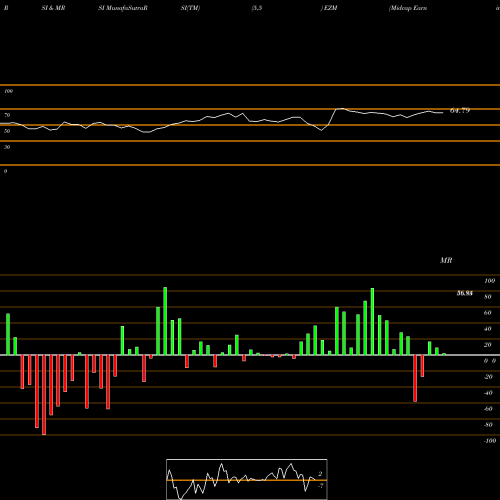Click the 20 label on the MR right axis

coord(488,345)
